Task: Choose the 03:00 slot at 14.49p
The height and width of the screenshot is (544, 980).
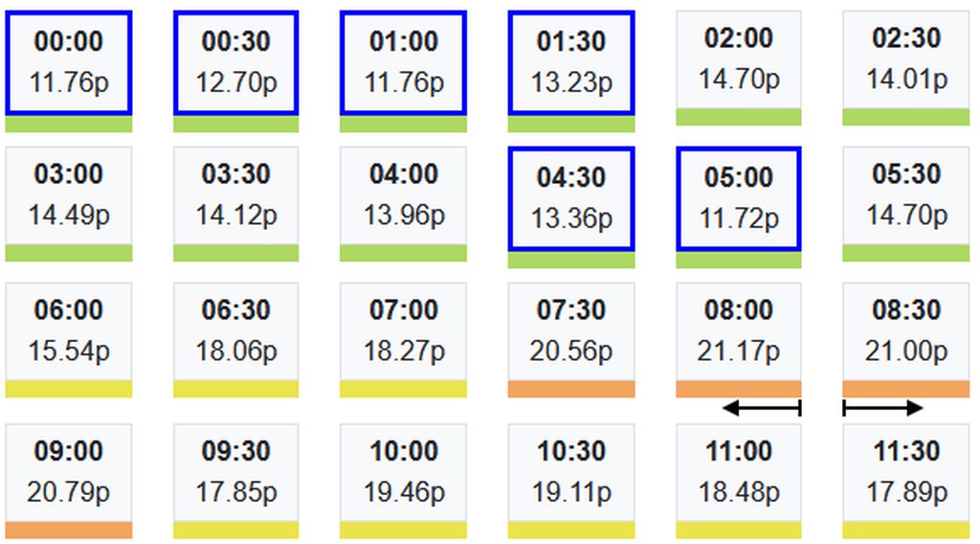Action: pyautogui.click(x=68, y=195)
